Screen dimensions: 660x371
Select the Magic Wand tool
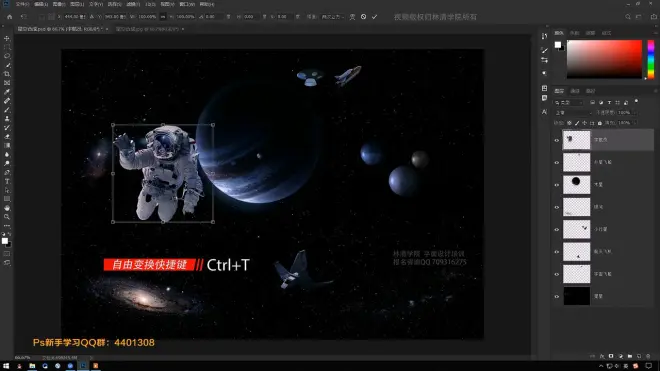pos(7,65)
